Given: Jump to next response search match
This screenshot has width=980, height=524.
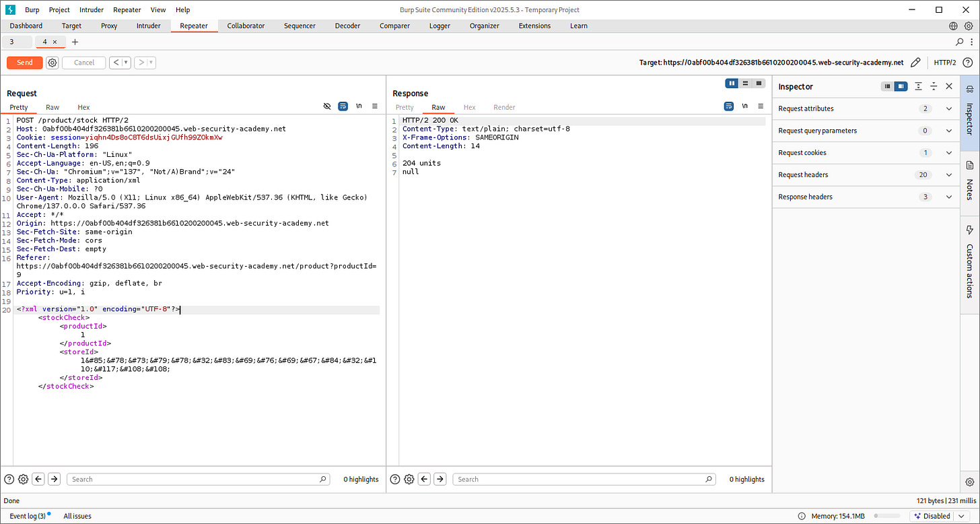Looking at the screenshot, I should click(x=440, y=479).
